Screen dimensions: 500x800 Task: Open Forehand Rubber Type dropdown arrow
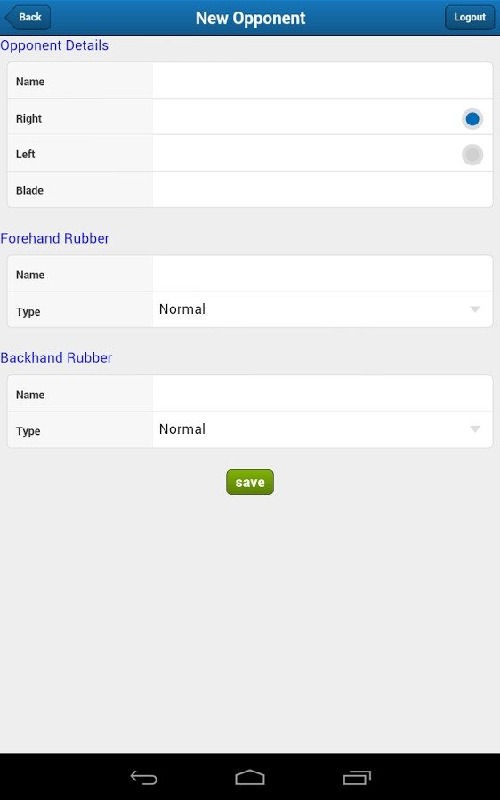coord(475,309)
